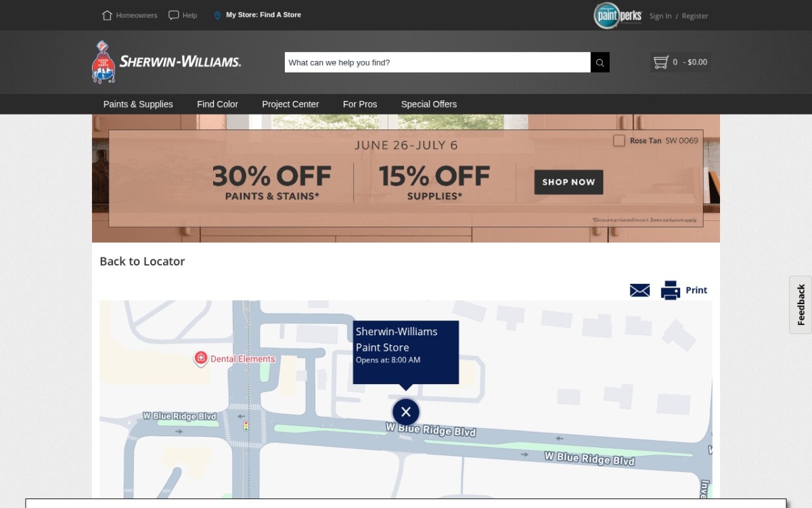Click the search input field

(x=437, y=62)
